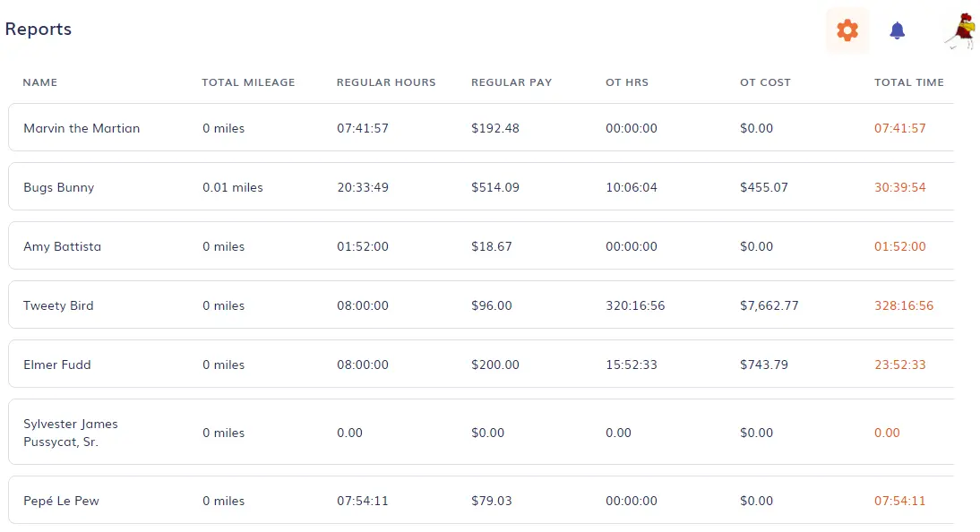Image resolution: width=980 pixels, height=532 pixels.
Task: Sort by REGULAR HOURS column header
Action: 386,82
